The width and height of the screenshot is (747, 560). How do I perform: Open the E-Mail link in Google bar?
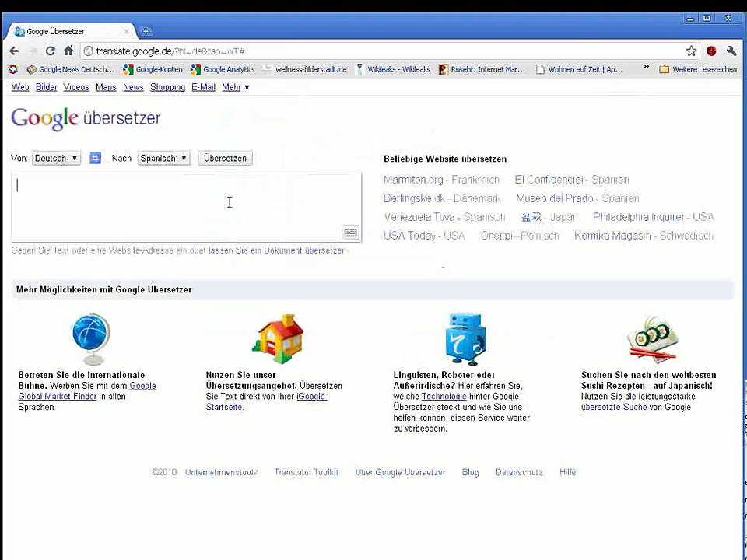(x=203, y=87)
